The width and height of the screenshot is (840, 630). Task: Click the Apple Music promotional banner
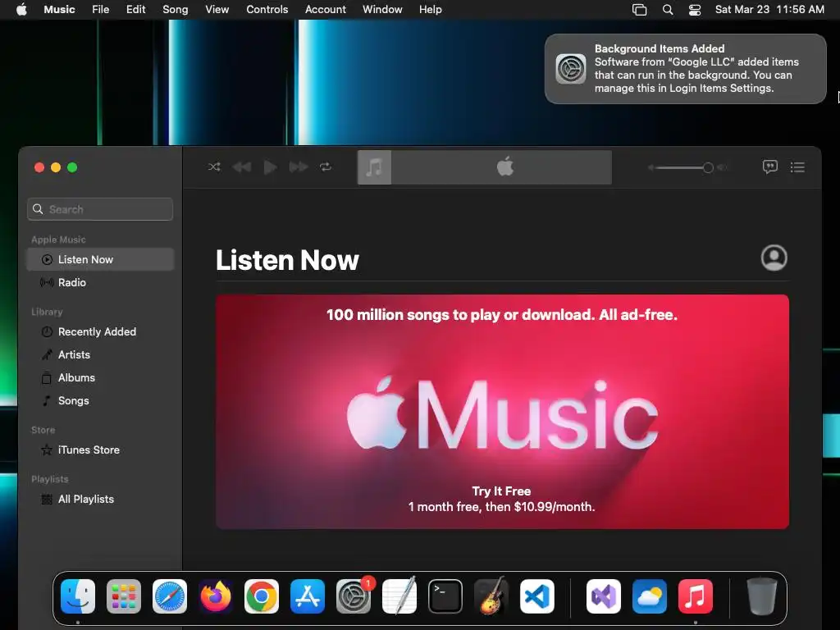(x=503, y=412)
